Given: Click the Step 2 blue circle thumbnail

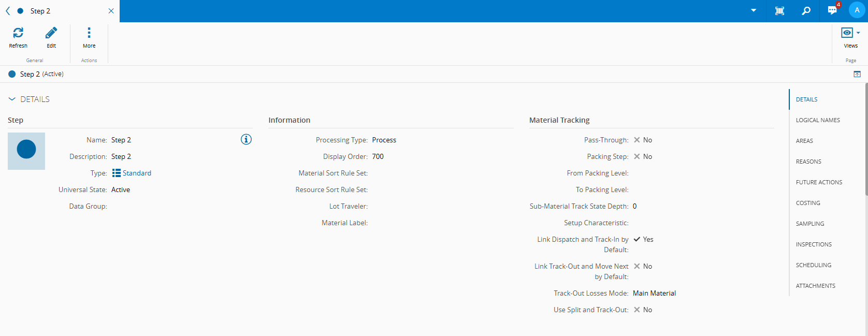Looking at the screenshot, I should pyautogui.click(x=26, y=151).
